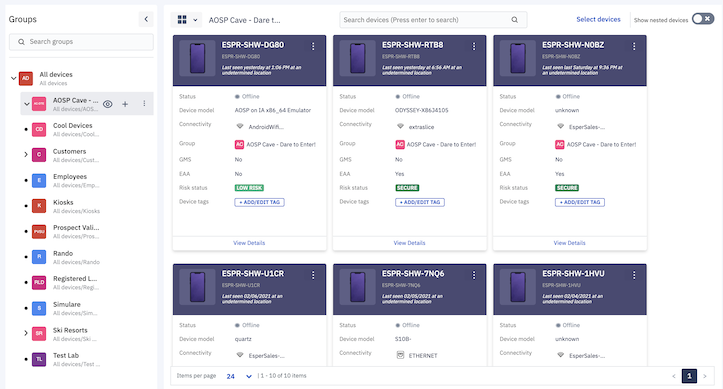Select the Kiosks group
Screen dimensions: 723x389
pos(63,202)
